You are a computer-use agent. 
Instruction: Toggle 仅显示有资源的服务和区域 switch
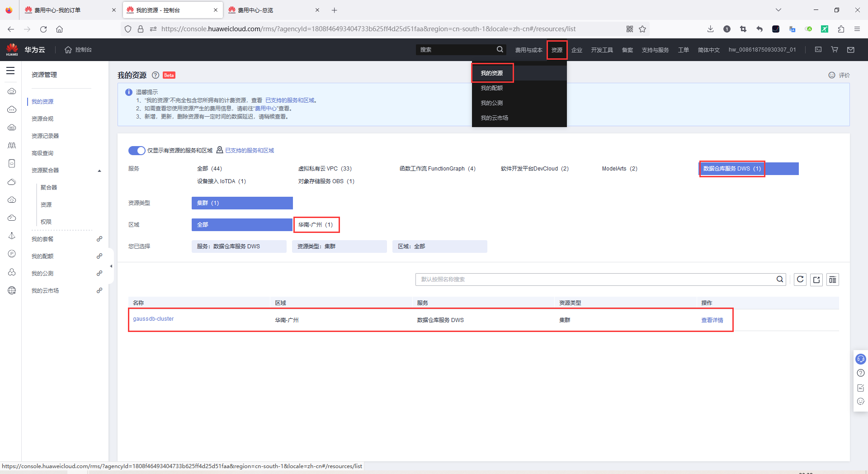(x=137, y=151)
